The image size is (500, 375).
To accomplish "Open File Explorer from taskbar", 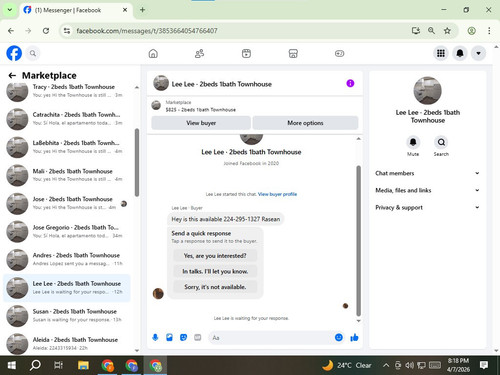I will coord(83,365).
